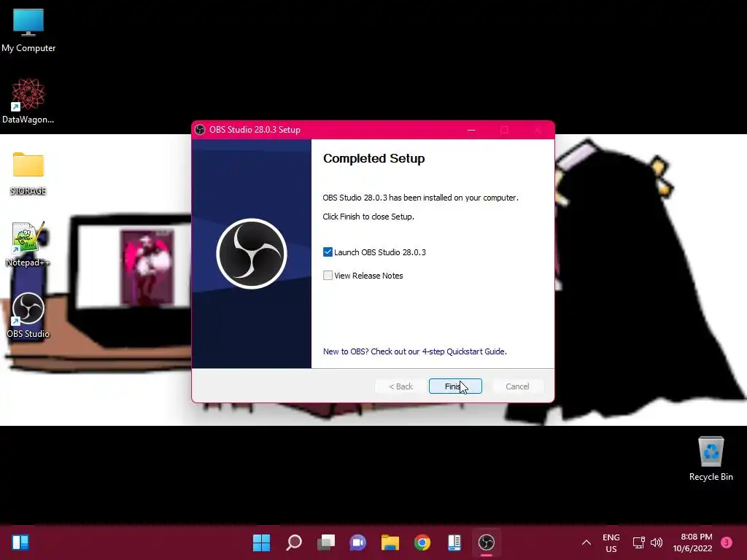This screenshot has height=560, width=747.
Task: Open the clock showing 8:08 PM
Action: pyautogui.click(x=693, y=542)
